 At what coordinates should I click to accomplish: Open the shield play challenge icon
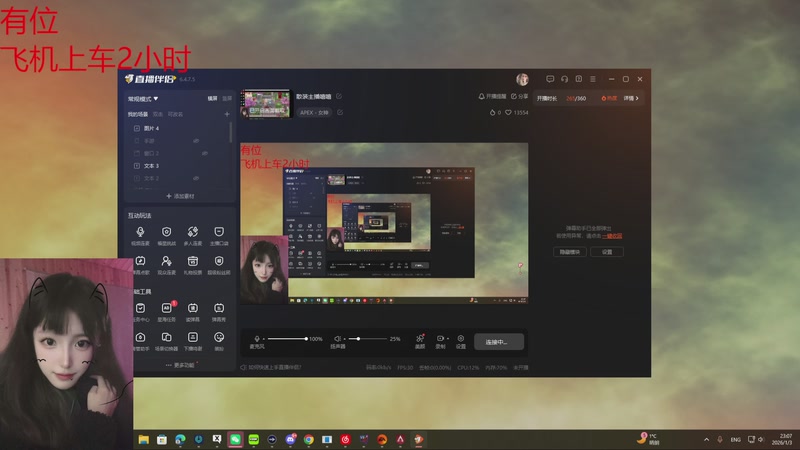point(166,232)
